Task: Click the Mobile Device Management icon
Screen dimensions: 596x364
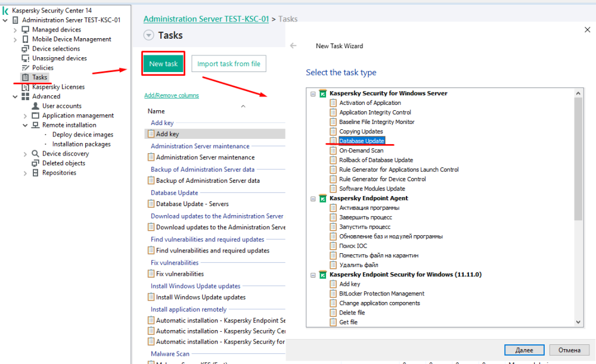Action: pyautogui.click(x=26, y=39)
